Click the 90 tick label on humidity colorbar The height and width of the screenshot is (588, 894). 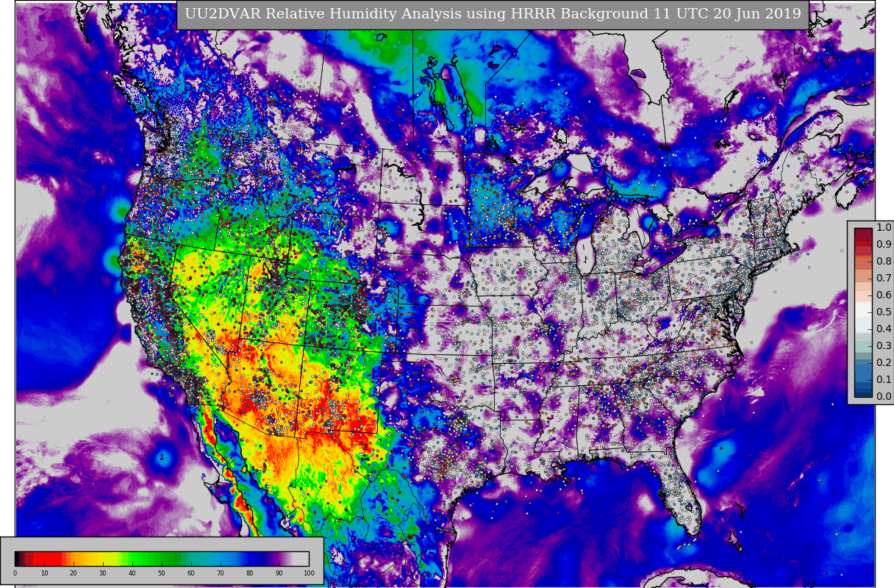[x=279, y=573]
